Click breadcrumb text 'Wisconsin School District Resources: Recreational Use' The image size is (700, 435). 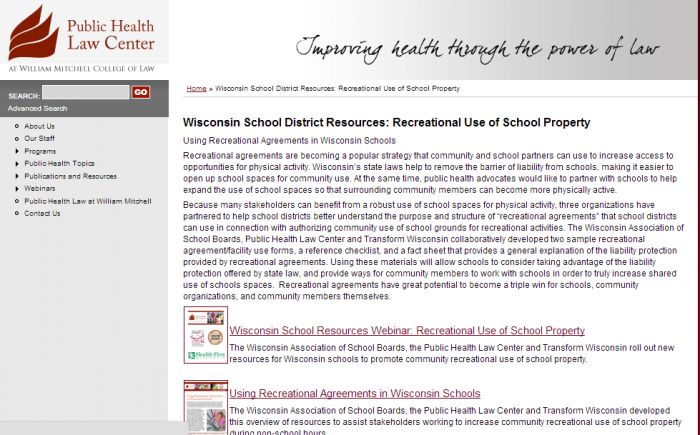[x=338, y=88]
